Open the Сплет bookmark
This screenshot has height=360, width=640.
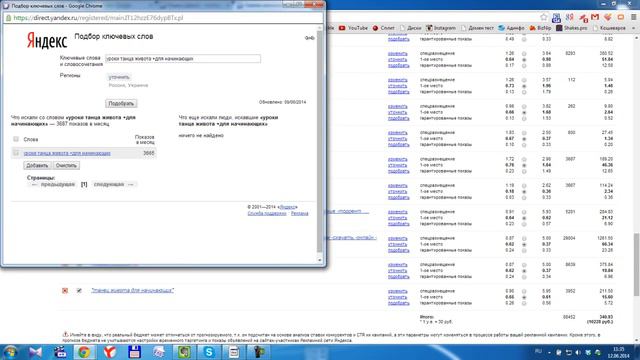click(x=383, y=28)
